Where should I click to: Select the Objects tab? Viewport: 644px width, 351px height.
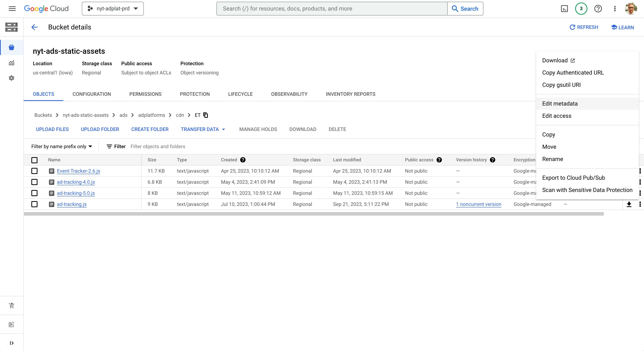click(x=43, y=94)
